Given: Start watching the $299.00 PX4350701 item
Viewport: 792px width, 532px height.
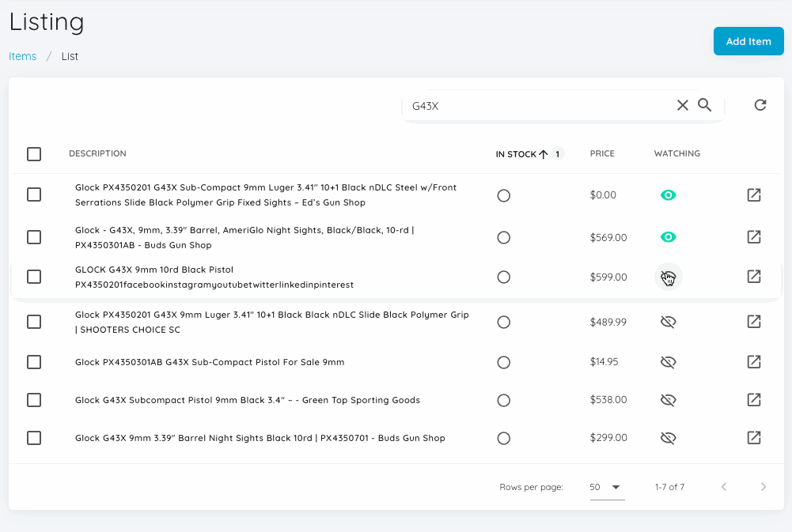Looking at the screenshot, I should (x=669, y=438).
